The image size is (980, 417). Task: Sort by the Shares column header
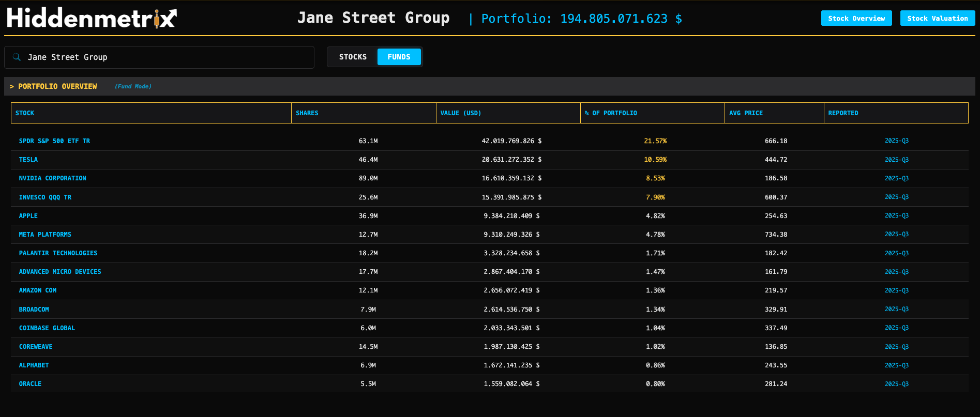pos(307,113)
